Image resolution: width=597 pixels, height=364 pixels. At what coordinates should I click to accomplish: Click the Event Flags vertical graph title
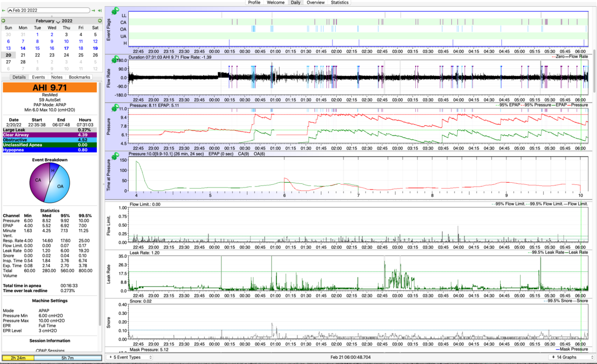tap(108, 29)
